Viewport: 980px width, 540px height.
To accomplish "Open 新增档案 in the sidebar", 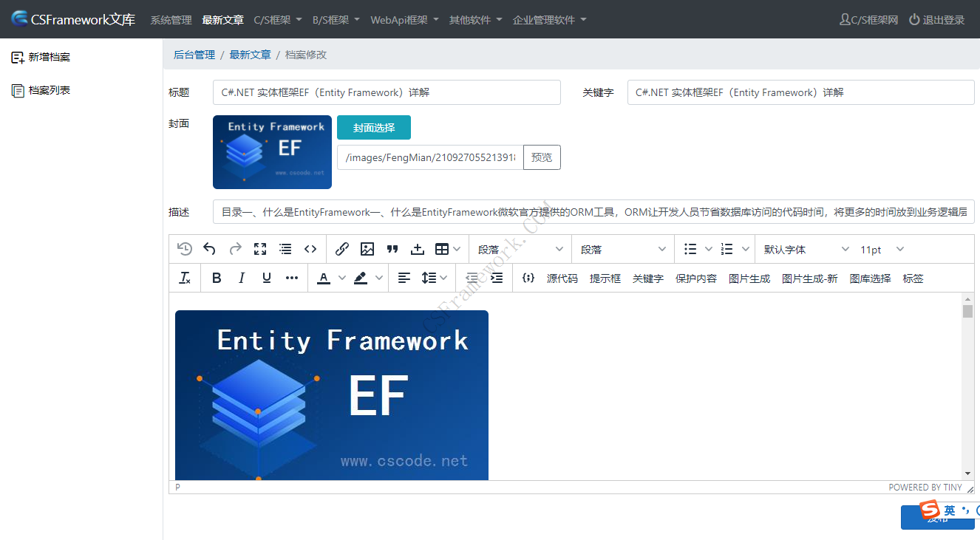I will pos(41,57).
